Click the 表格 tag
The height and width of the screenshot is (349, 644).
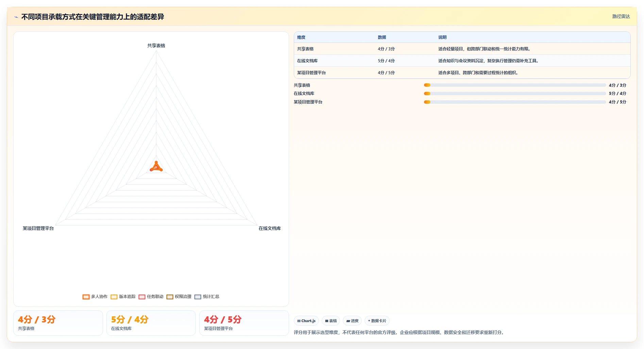(331, 321)
